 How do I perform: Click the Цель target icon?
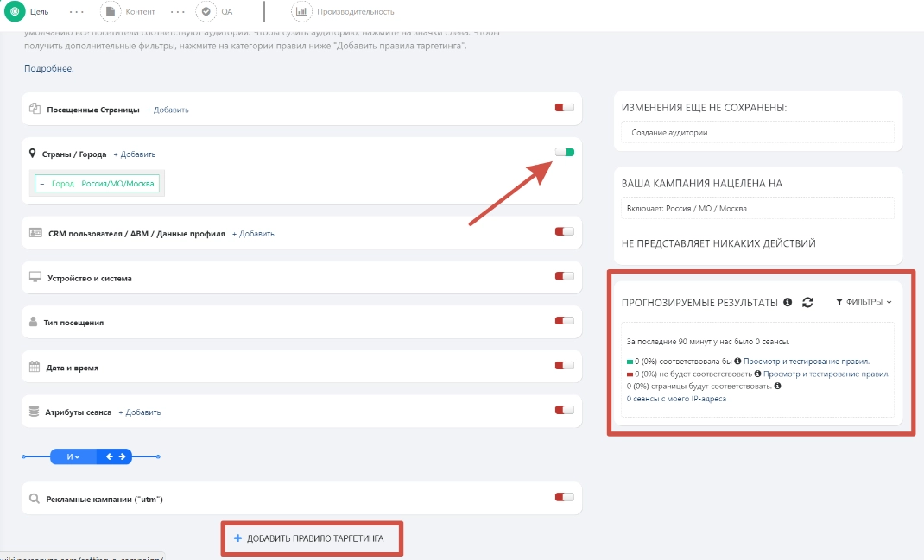point(15,11)
